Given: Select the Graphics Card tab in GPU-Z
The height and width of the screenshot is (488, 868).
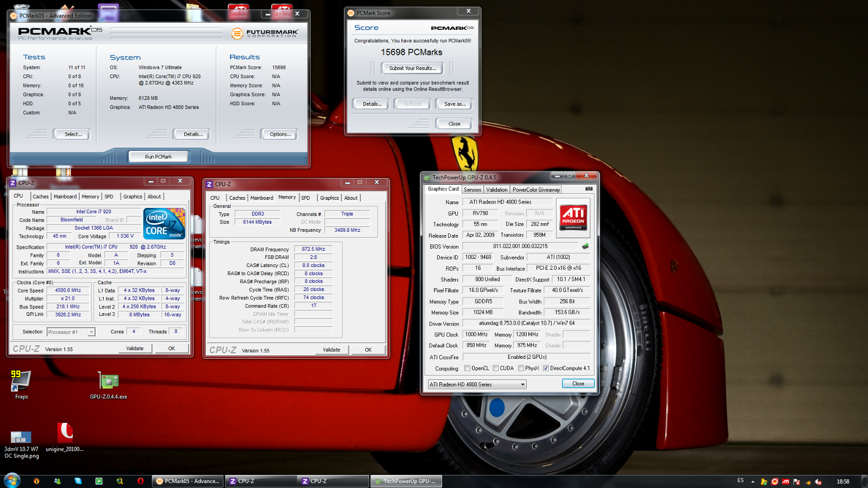Looking at the screenshot, I should [443, 189].
